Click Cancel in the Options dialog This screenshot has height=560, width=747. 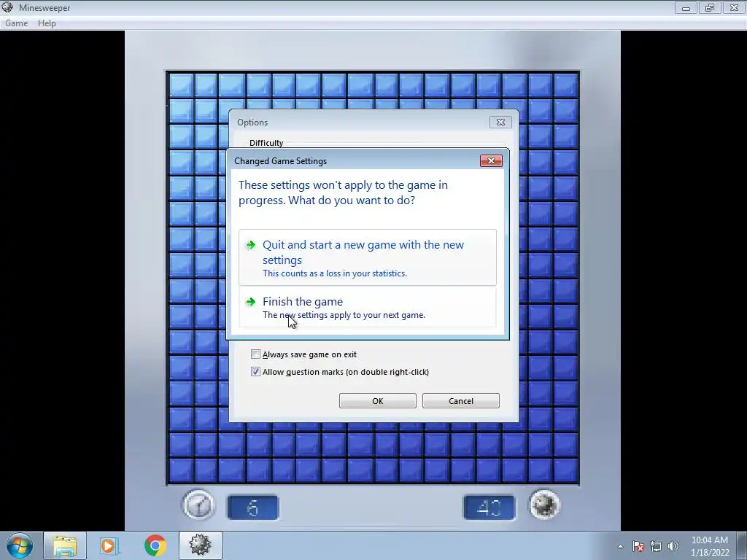point(461,401)
